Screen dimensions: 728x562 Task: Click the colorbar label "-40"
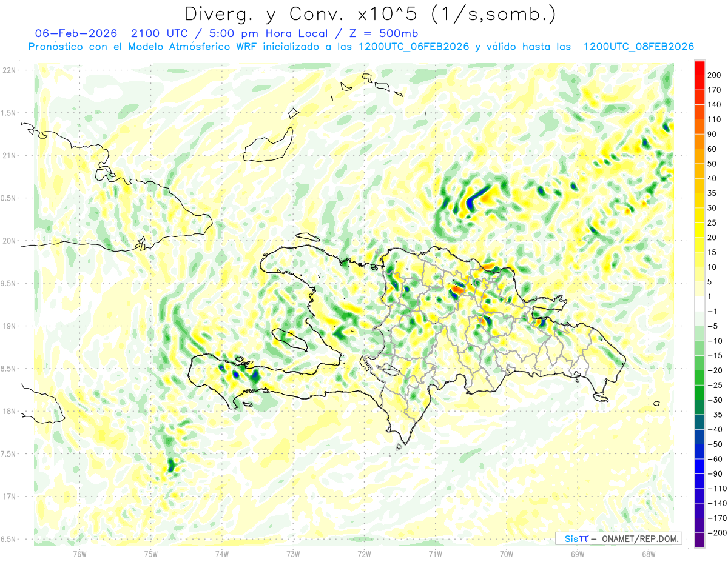click(715, 429)
